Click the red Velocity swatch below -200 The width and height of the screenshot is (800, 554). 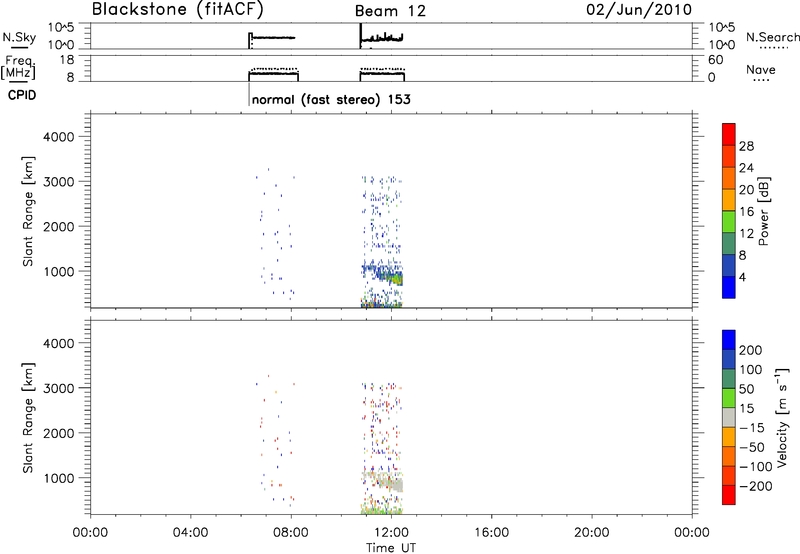tap(729, 495)
